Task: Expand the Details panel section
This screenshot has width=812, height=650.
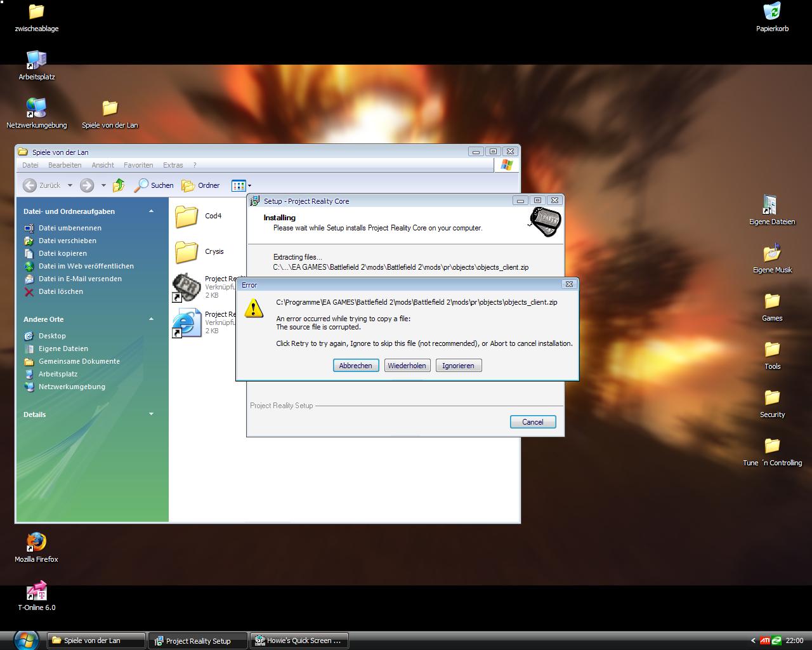Action: click(151, 415)
